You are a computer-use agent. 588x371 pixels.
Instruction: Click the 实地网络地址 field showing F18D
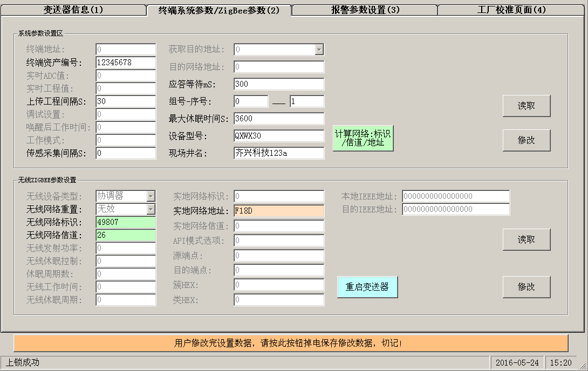[278, 211]
